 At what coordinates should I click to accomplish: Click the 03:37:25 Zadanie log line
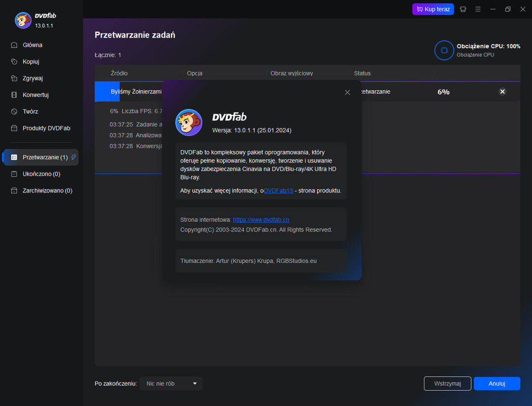coord(136,124)
